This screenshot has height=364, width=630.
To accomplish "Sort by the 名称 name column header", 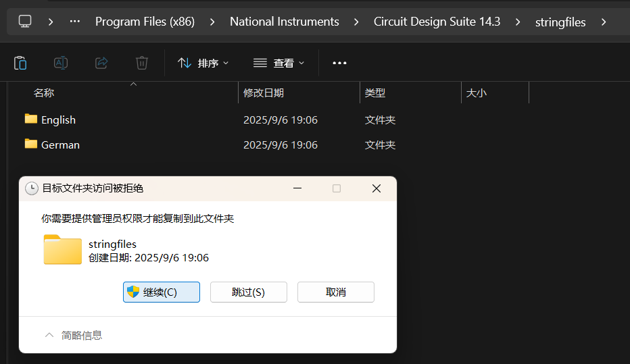I will [44, 93].
